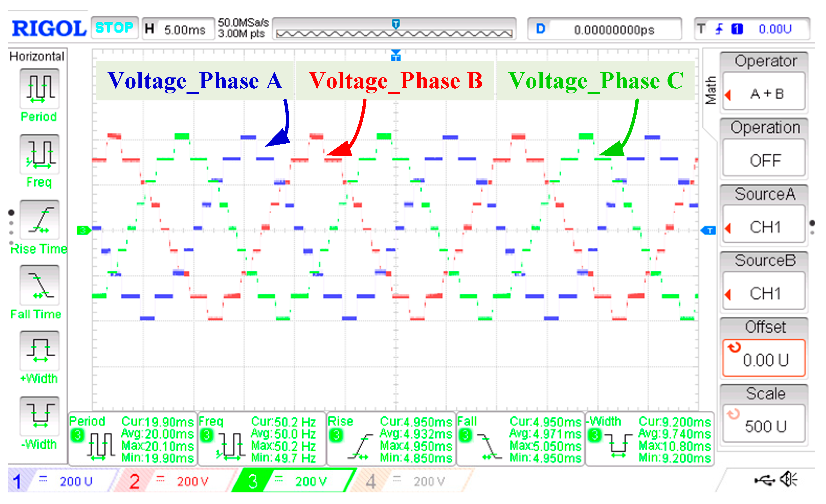Click the waveform memory overview bar
The image size is (826, 504).
(x=394, y=29)
